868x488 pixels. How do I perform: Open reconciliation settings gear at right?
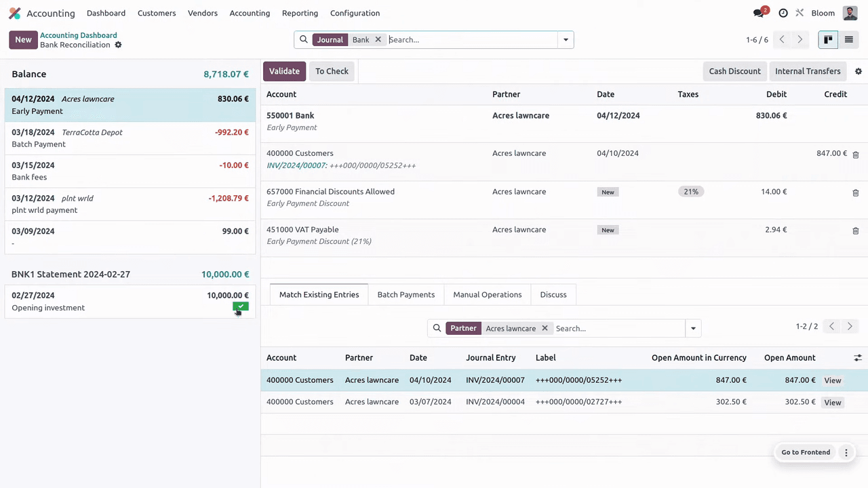tap(859, 71)
